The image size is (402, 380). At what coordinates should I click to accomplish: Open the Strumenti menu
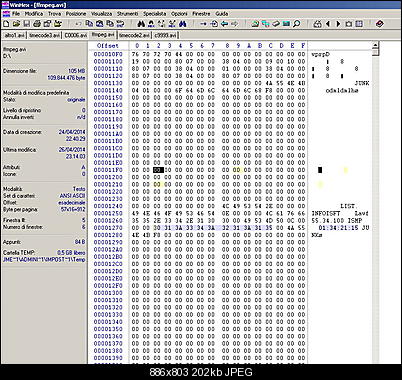pos(127,14)
